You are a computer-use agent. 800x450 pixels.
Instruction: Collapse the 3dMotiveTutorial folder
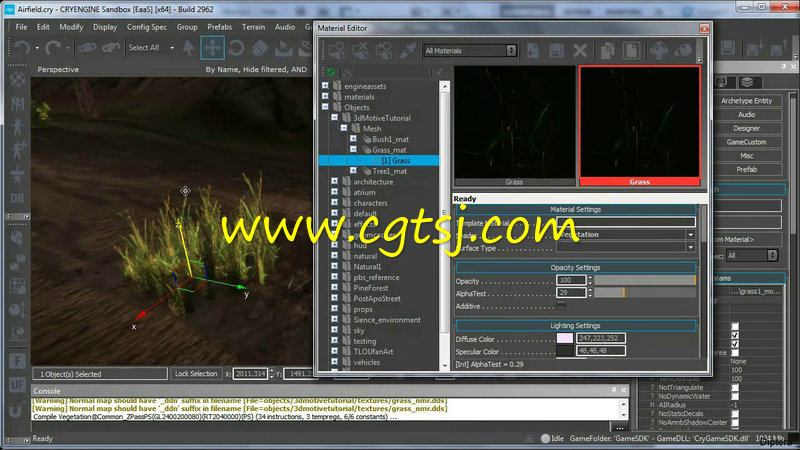pos(335,118)
